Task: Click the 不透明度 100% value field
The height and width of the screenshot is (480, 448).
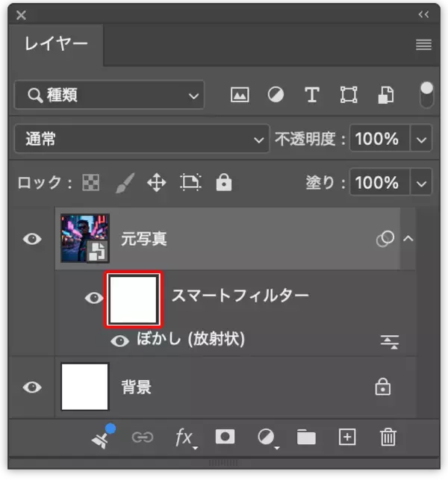Action: click(x=379, y=139)
